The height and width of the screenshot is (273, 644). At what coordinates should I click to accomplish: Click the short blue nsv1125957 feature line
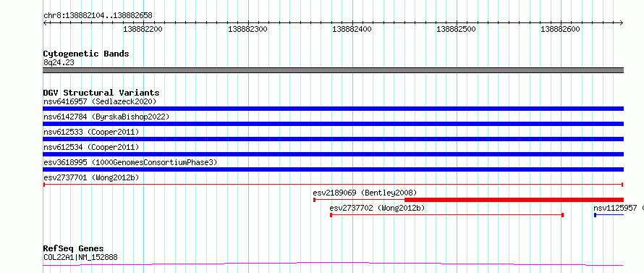click(609, 215)
